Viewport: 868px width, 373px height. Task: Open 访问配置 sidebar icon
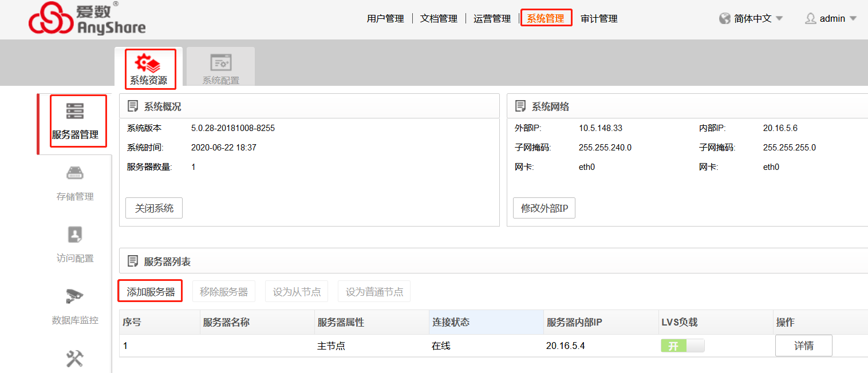coord(75,235)
